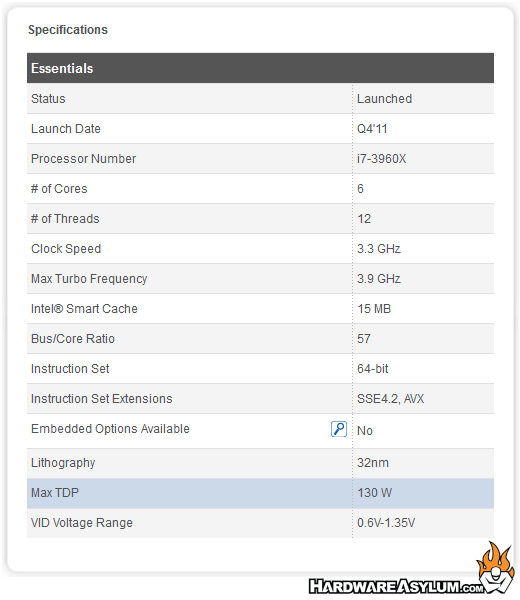Select the 130 W value
The width and height of the screenshot is (520, 600).
pyautogui.click(x=375, y=493)
